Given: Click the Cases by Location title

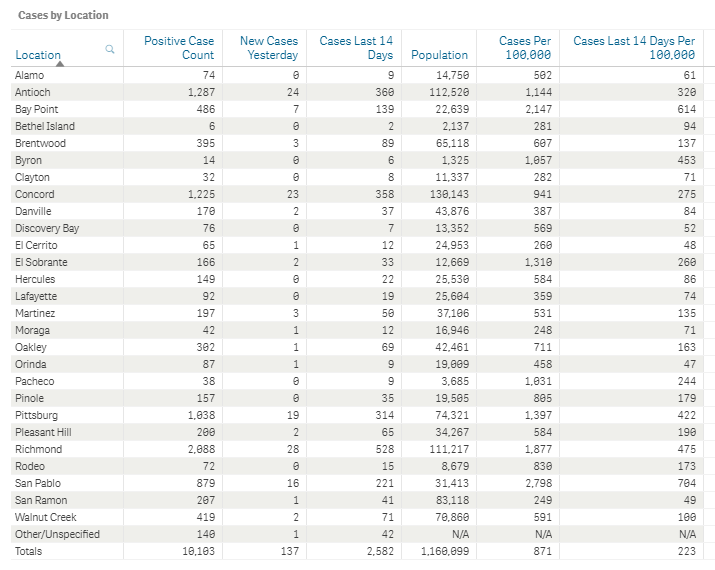Looking at the screenshot, I should [x=63, y=15].
